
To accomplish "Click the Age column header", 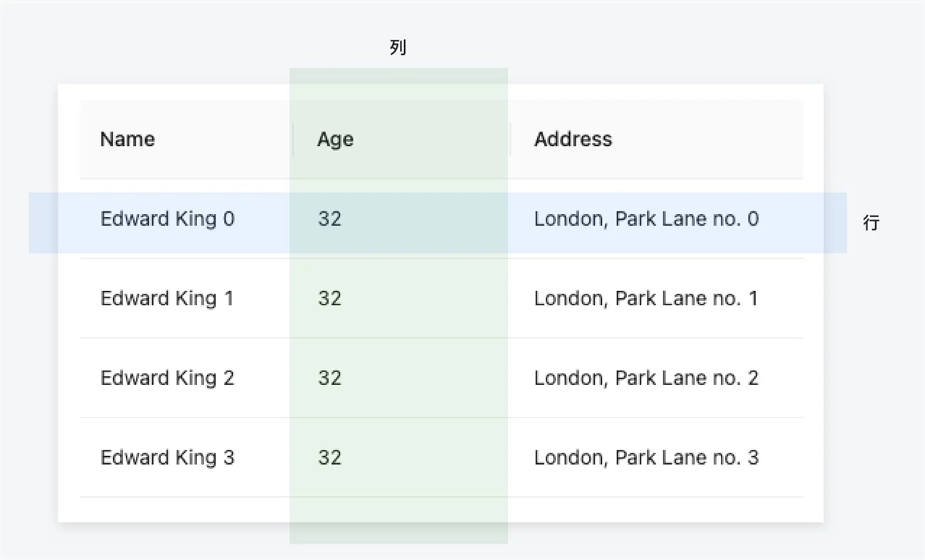I will click(x=335, y=139).
